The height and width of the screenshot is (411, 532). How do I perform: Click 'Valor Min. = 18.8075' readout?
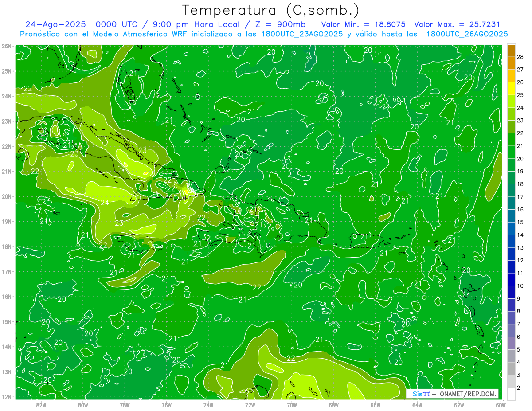pyautogui.click(x=363, y=24)
